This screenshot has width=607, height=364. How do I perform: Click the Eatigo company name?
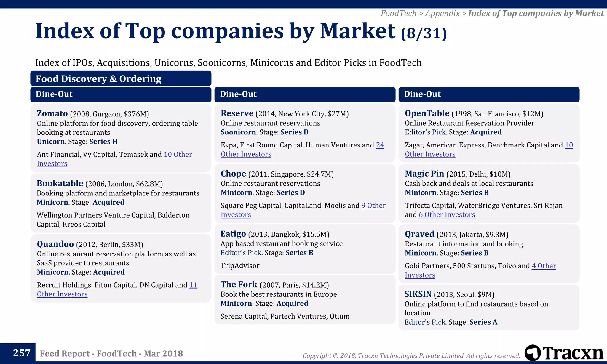click(x=233, y=234)
